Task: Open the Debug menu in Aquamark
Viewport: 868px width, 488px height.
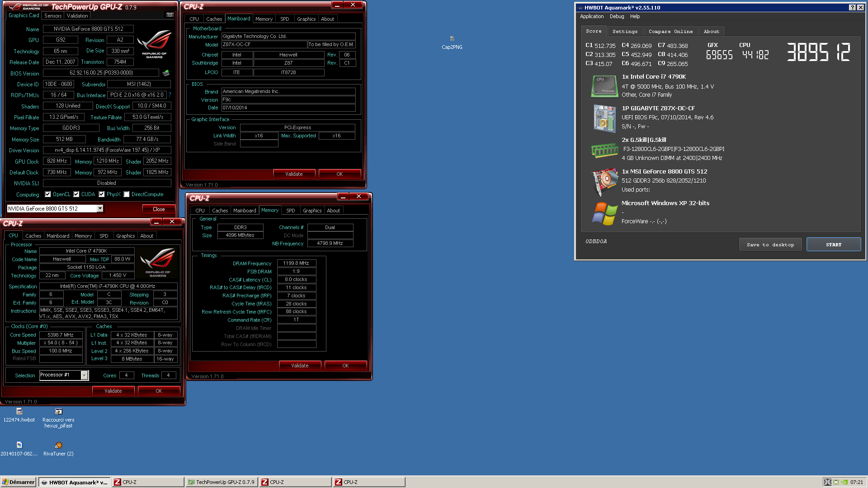Action: point(617,16)
